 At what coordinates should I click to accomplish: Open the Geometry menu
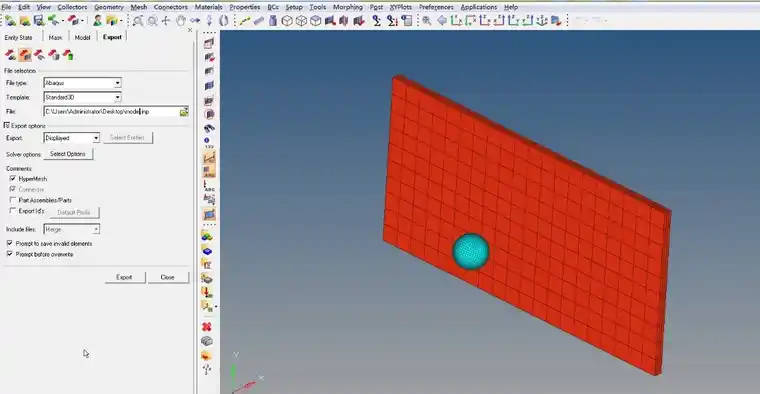109,7
